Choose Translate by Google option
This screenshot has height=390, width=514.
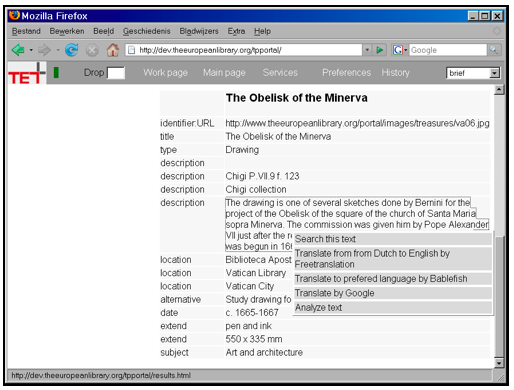tap(393, 293)
